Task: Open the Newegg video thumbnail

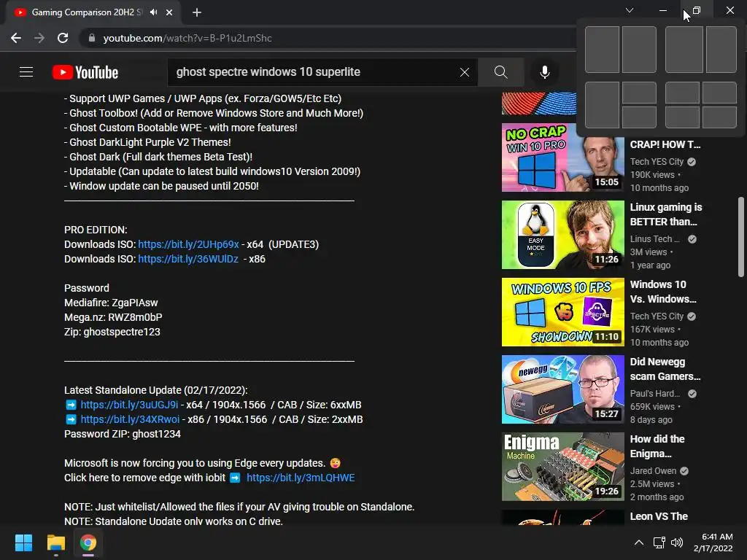Action: pos(562,389)
